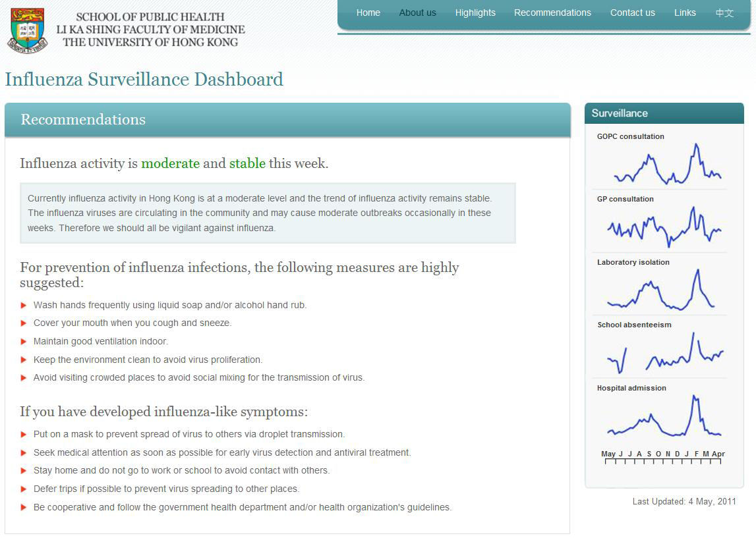Image resolution: width=756 pixels, height=542 pixels.
Task: Click the Links navigation item
Action: [685, 13]
